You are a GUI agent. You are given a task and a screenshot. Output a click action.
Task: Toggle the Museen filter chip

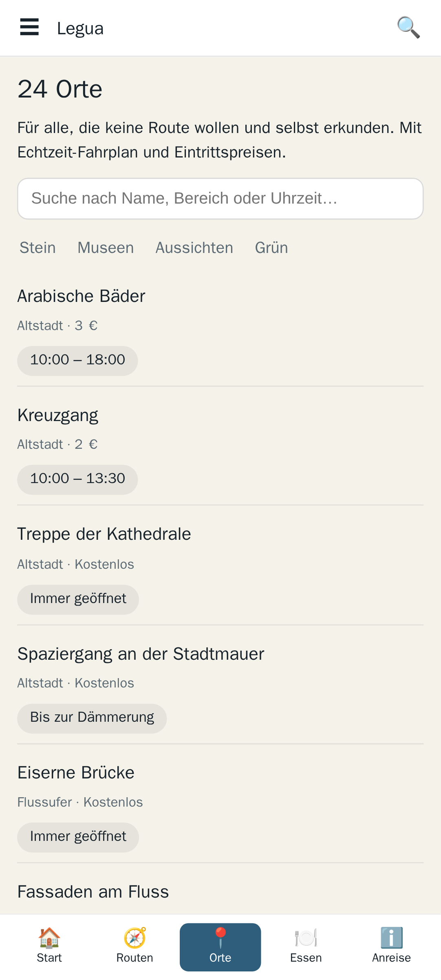click(x=106, y=248)
